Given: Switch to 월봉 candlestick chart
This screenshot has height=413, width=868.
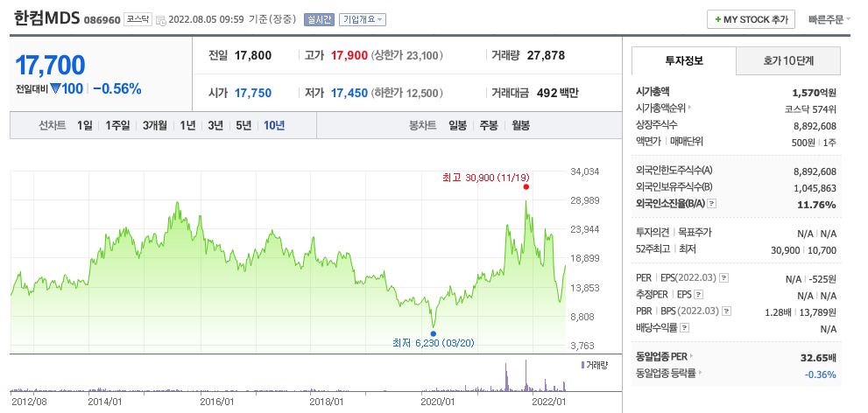Looking at the screenshot, I should pos(520,125).
